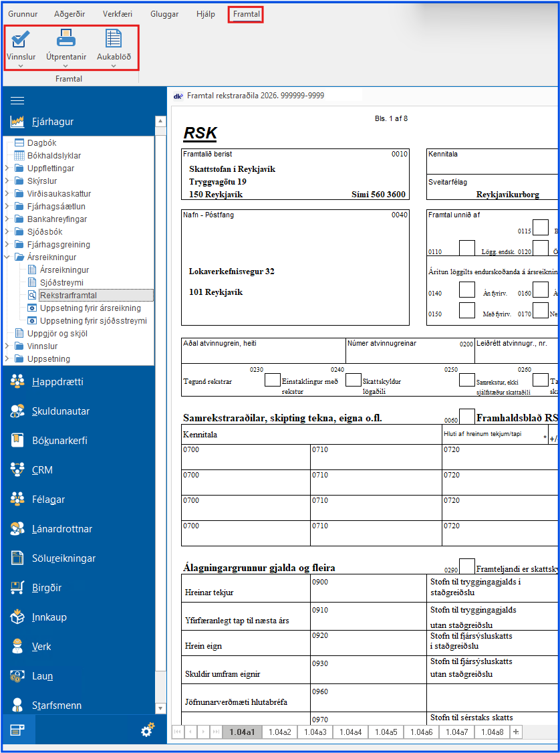Switch to sheet tab 1.04a3
The width and height of the screenshot is (560, 753).
[315, 732]
